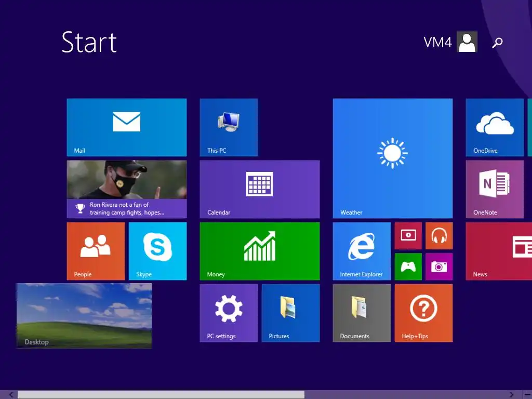
Task: Click the VM4 user account picture
Action: tap(467, 42)
